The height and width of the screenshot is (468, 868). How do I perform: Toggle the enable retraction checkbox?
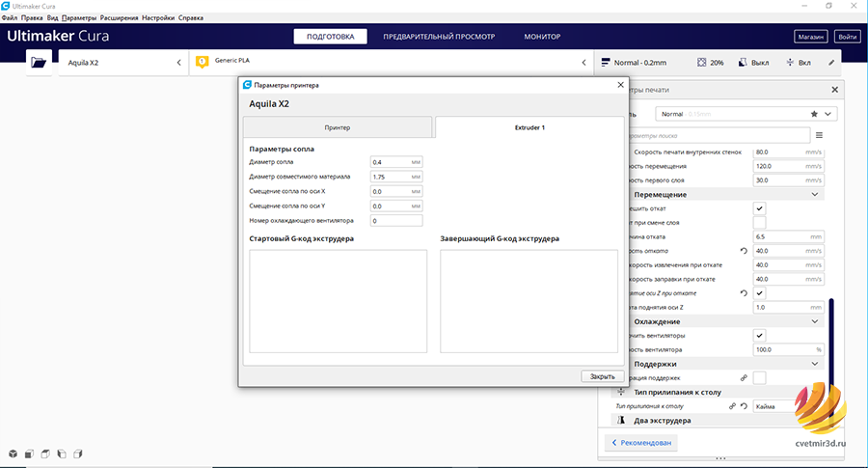point(760,208)
